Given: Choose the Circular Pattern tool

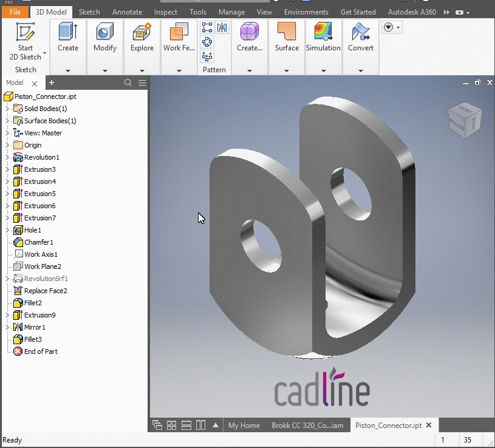Looking at the screenshot, I should coord(207,41).
